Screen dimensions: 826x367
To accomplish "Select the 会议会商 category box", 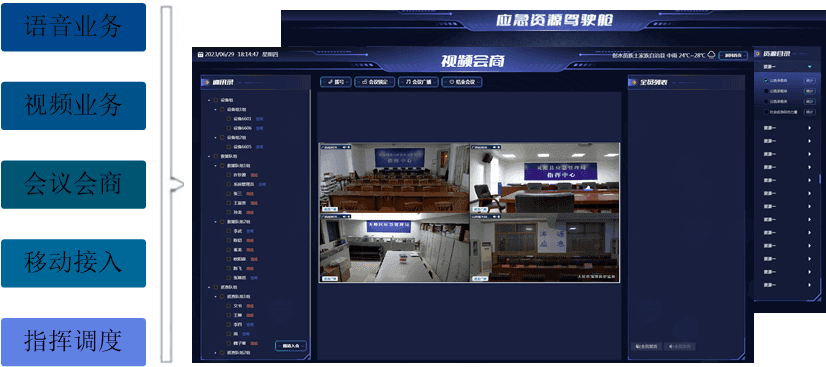I will 73,185.
